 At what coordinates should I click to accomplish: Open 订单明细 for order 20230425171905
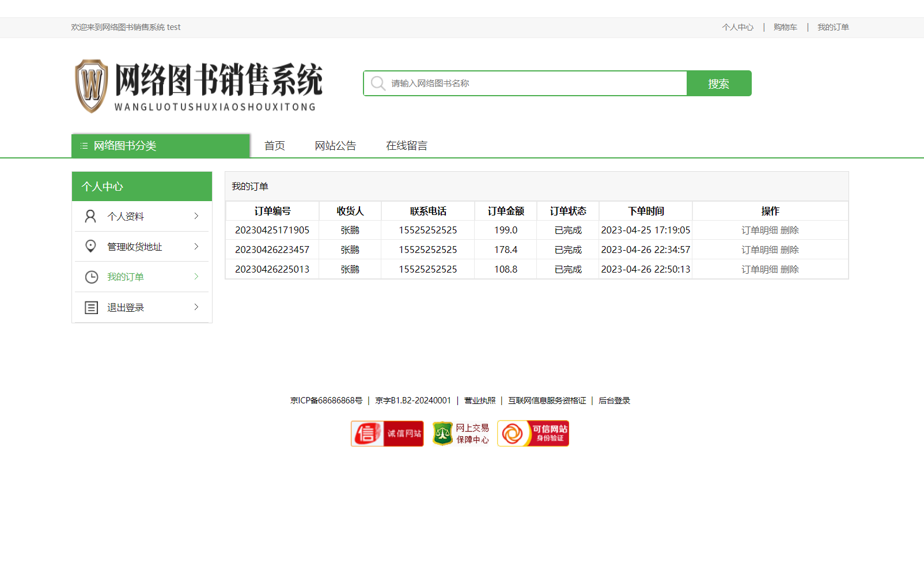point(759,230)
